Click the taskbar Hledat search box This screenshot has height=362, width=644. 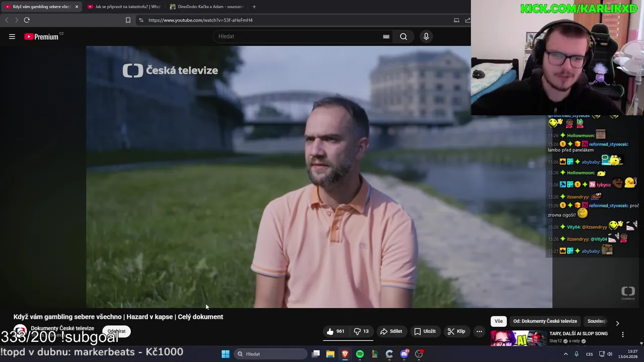271,354
